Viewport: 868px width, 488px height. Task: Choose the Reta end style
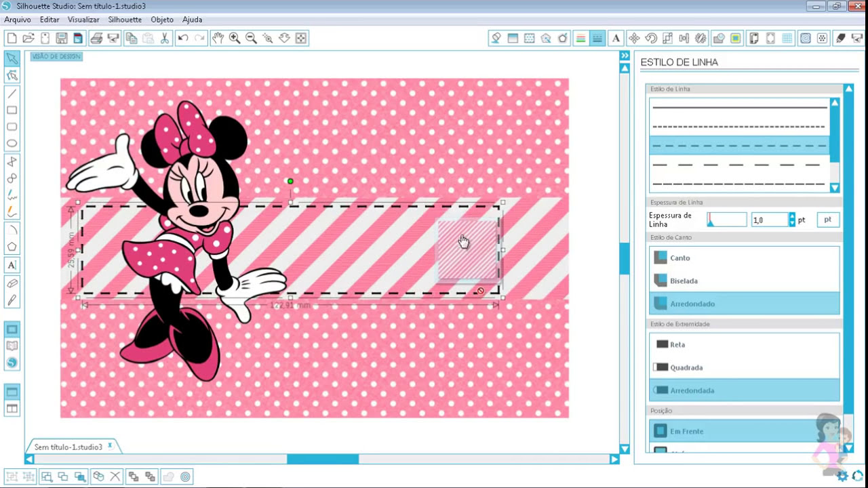click(745, 344)
